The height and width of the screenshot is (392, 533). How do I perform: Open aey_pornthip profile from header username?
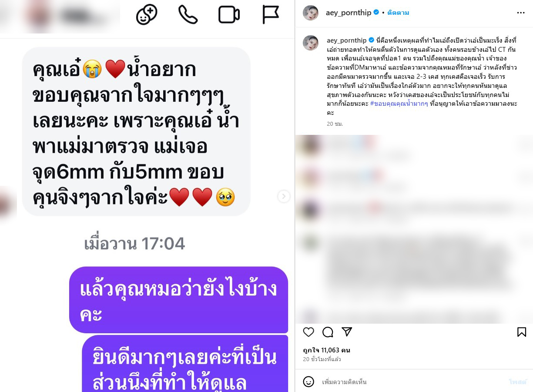pos(349,13)
